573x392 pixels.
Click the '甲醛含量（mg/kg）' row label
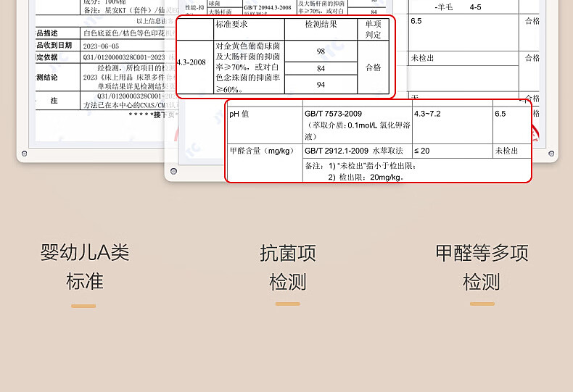click(x=262, y=151)
